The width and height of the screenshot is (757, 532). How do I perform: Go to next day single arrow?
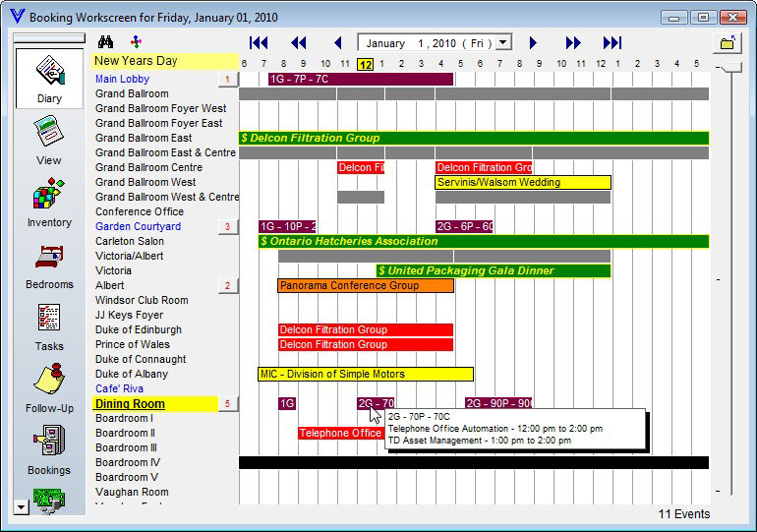533,43
